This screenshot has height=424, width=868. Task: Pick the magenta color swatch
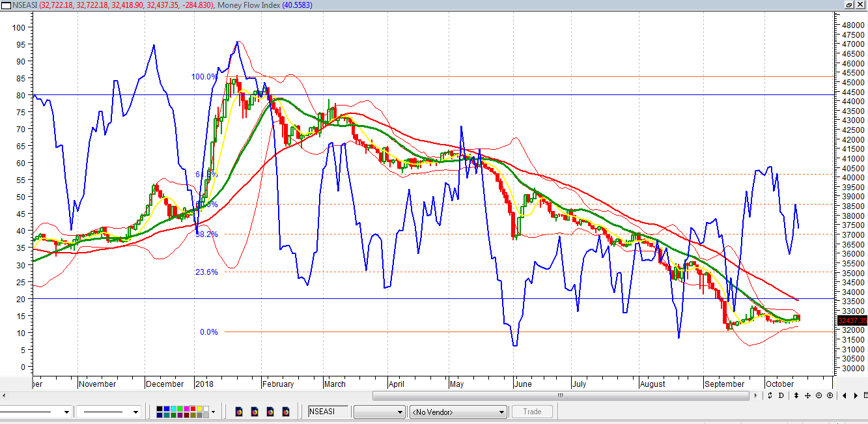[186, 408]
